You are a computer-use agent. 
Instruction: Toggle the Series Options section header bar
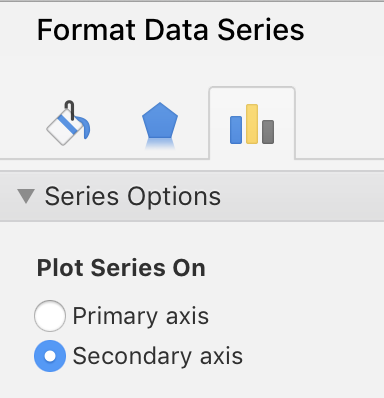[x=192, y=196]
